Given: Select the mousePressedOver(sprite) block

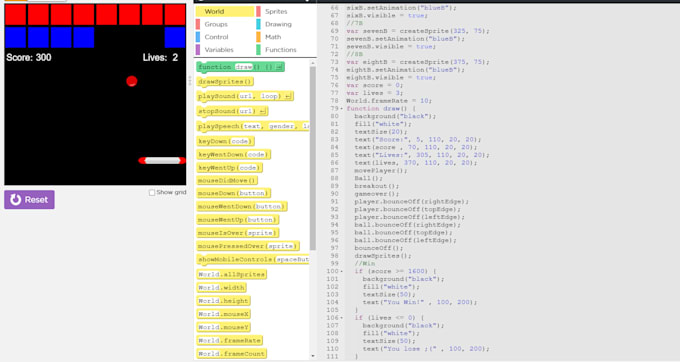Looking at the screenshot, I should pyautogui.click(x=248, y=246).
